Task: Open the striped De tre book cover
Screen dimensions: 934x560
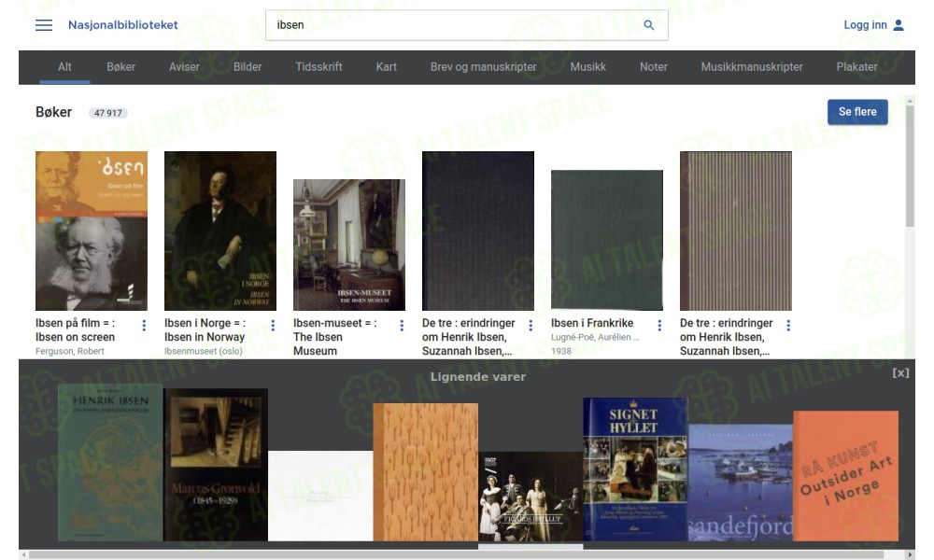Action: pyautogui.click(x=736, y=231)
